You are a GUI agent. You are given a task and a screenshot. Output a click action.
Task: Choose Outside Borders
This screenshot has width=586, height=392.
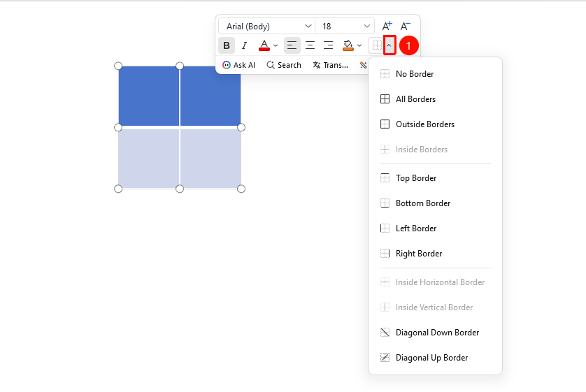pos(435,124)
